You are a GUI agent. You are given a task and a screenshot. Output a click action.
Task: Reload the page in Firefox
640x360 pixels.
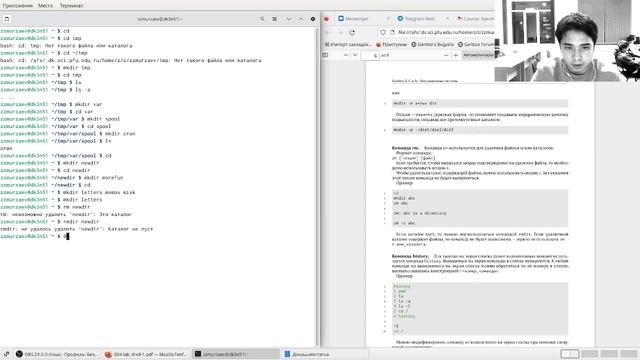coord(352,32)
